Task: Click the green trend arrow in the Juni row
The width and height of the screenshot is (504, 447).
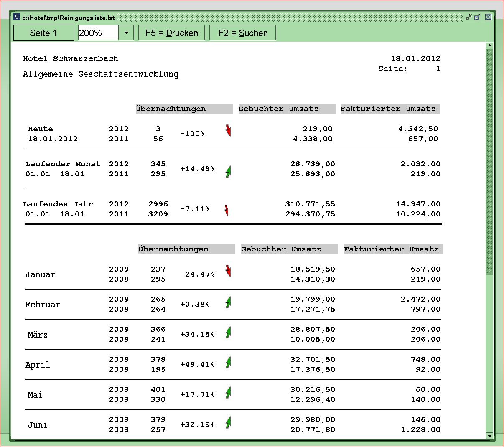Action: click(228, 422)
